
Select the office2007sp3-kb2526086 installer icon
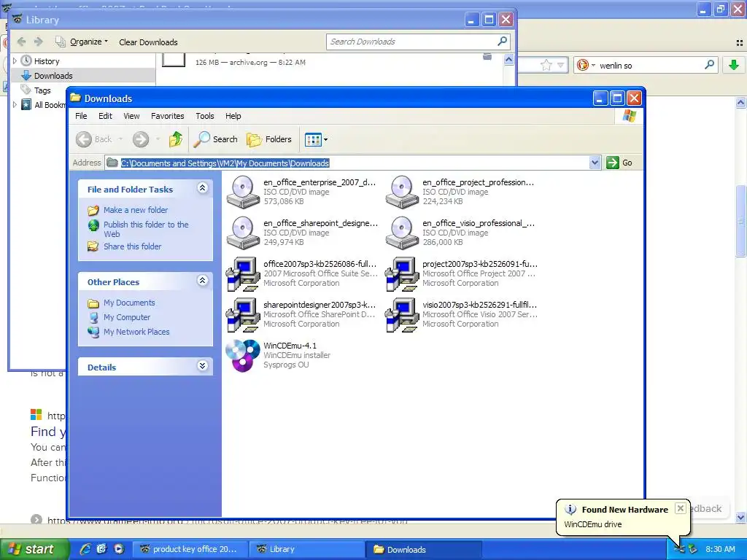click(x=242, y=274)
